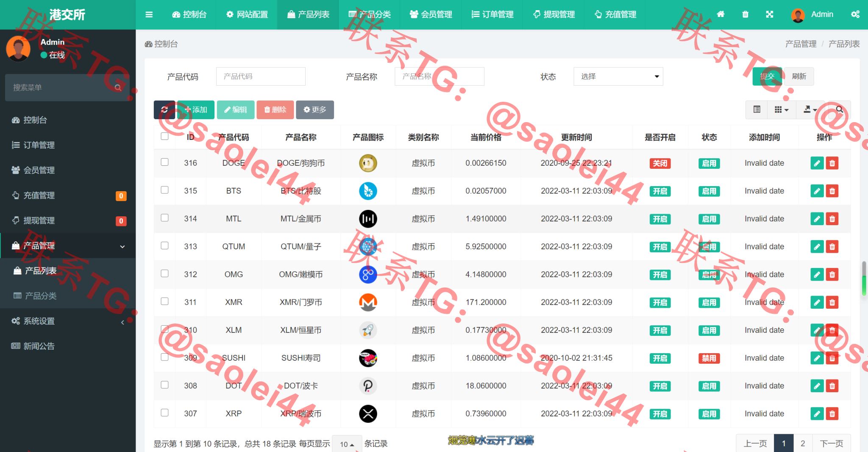The image size is (868, 452).
Task: Click the MTL coin product icon
Action: [x=368, y=219]
